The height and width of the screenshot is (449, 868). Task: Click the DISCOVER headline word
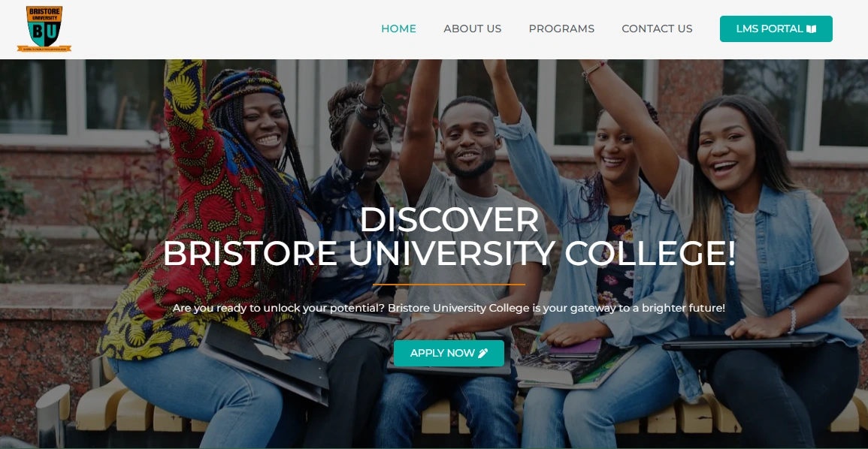[x=449, y=219]
